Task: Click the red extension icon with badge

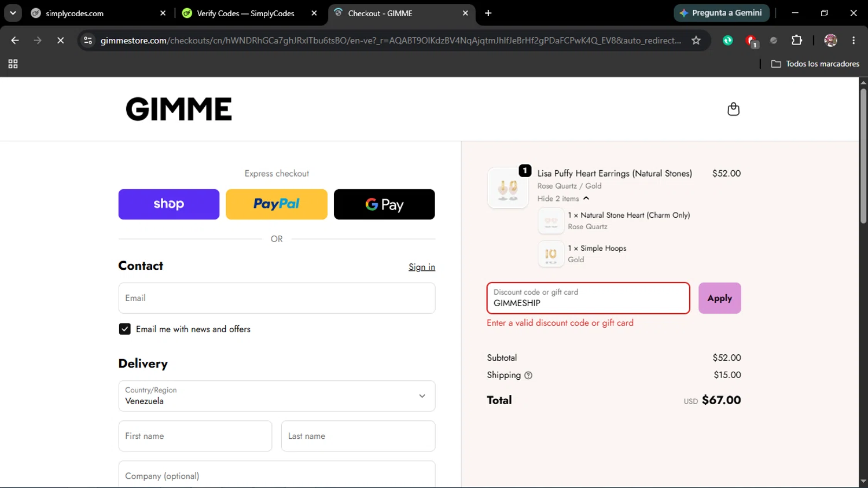Action: click(x=751, y=41)
